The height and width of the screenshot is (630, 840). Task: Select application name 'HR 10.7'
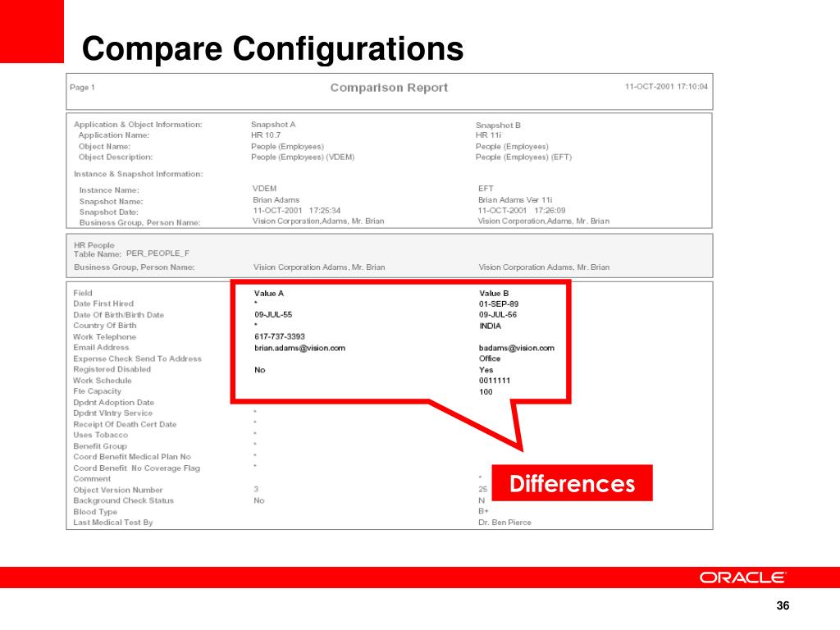[266, 135]
